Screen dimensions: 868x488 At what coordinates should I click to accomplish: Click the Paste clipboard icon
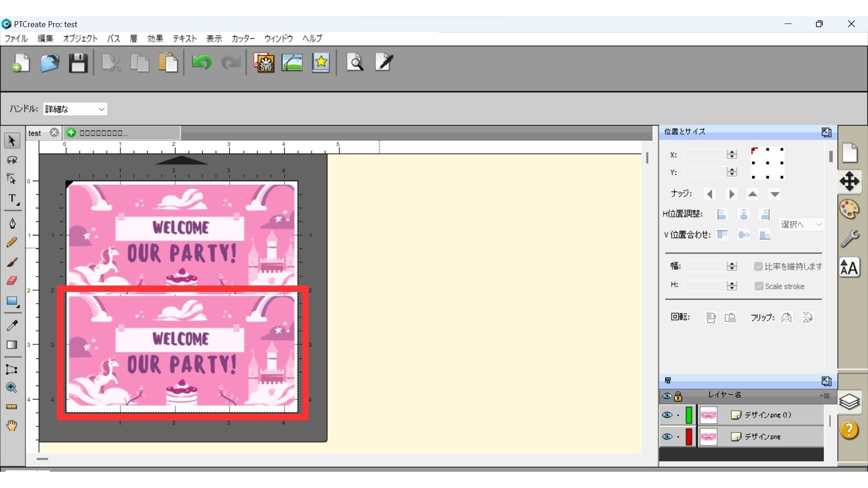click(x=168, y=63)
